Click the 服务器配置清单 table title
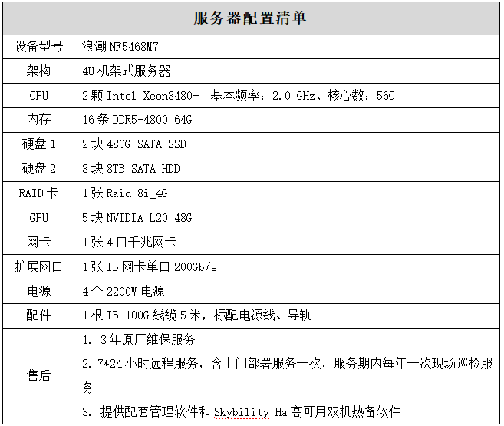This screenshot has height=426, width=504. pyautogui.click(x=250, y=18)
